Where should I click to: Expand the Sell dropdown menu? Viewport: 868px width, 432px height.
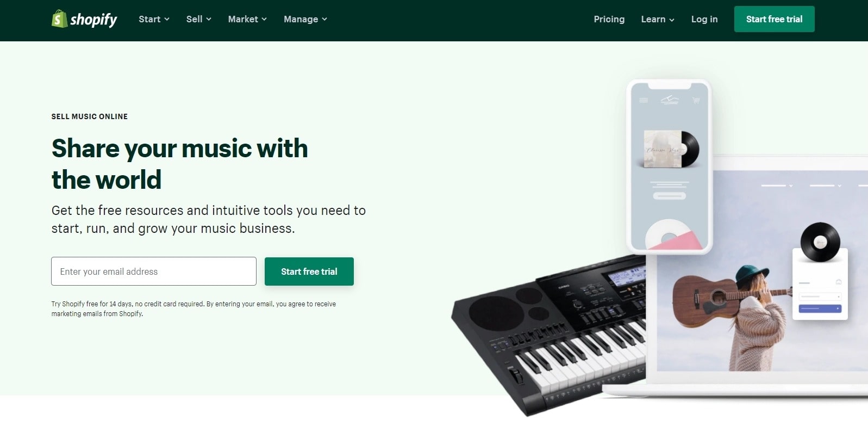(199, 19)
